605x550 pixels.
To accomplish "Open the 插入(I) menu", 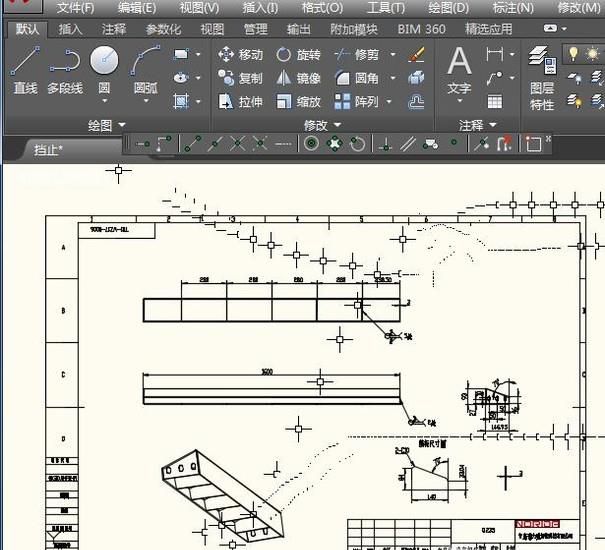I will (x=260, y=7).
